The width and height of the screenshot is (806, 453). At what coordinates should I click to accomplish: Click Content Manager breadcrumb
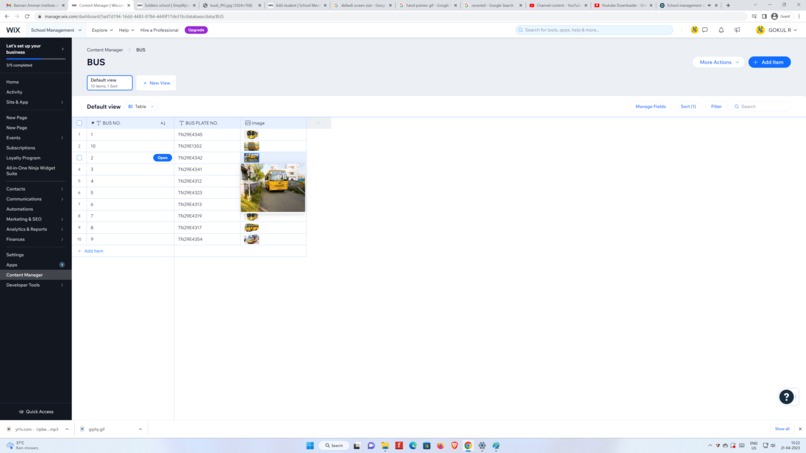click(105, 50)
